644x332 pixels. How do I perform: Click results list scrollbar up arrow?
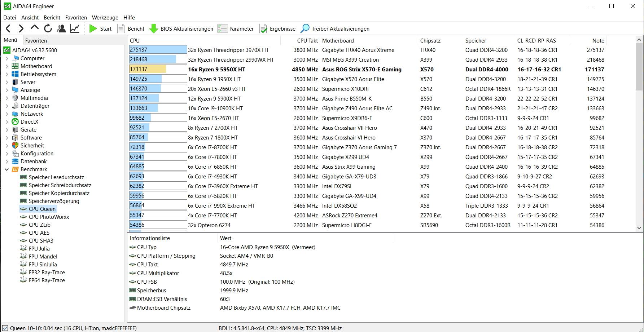click(x=639, y=39)
